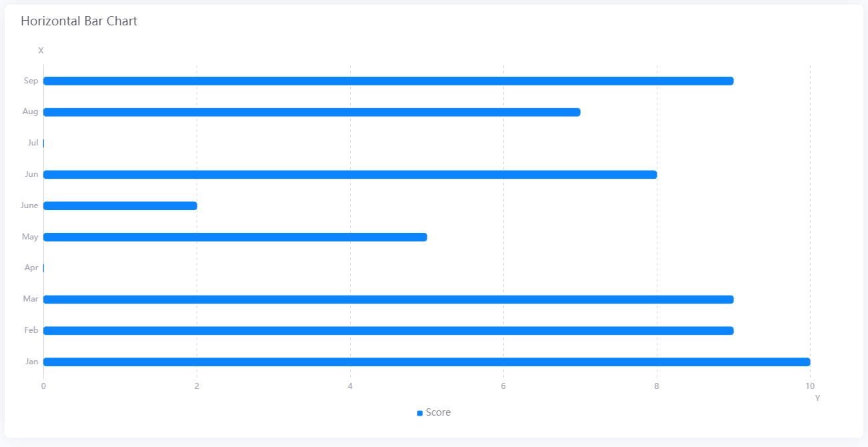This screenshot has height=447, width=868.
Task: Click the Jun bar ending at 8
Action: pos(350,175)
